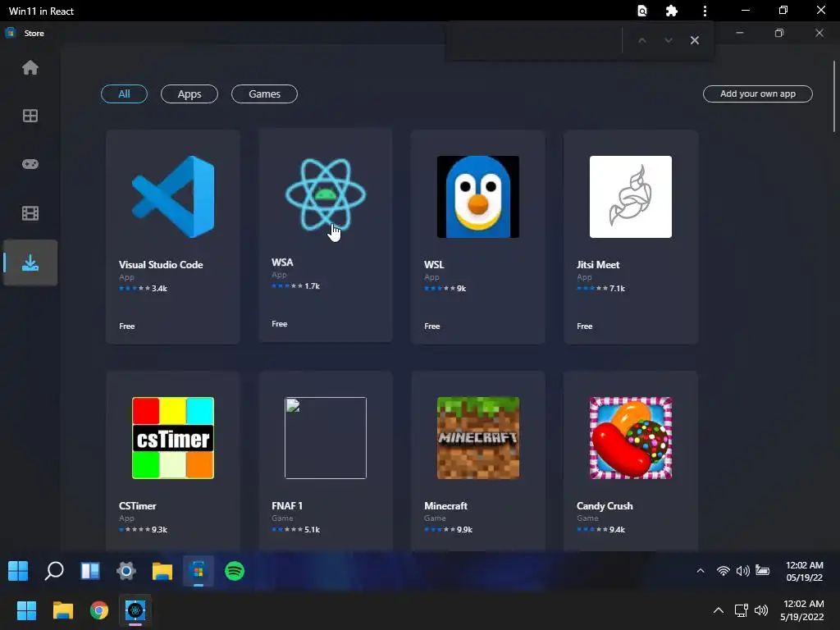Minimize the Store window
840x630 pixels.
[740, 33]
